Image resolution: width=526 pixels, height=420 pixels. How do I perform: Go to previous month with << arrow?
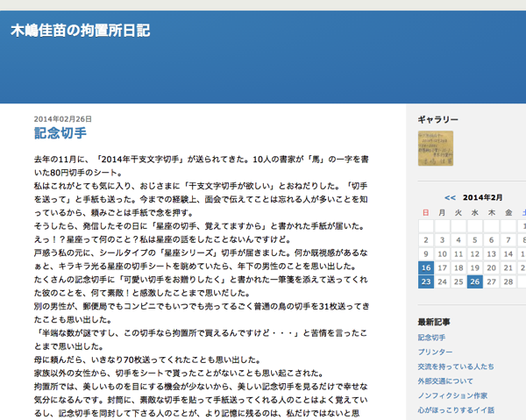click(x=450, y=197)
